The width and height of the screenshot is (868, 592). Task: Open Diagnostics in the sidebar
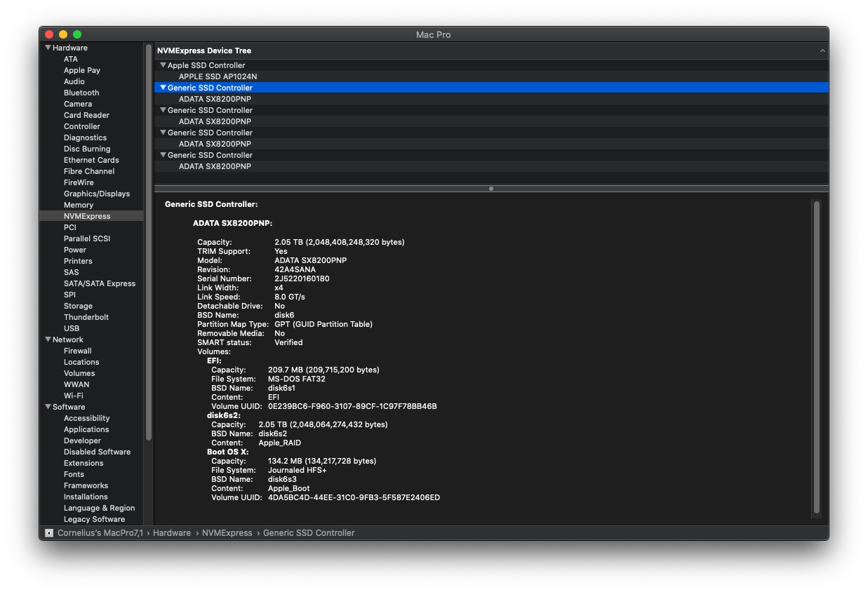coord(85,137)
